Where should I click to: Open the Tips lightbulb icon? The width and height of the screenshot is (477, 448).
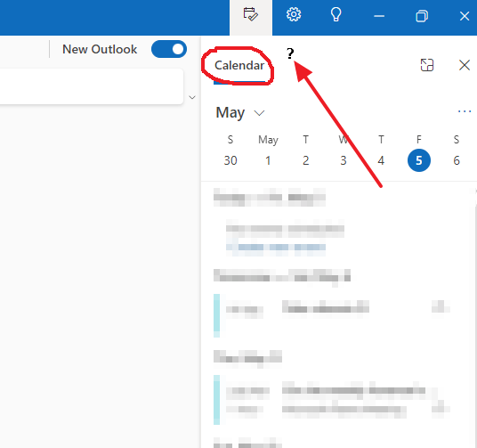(x=336, y=14)
